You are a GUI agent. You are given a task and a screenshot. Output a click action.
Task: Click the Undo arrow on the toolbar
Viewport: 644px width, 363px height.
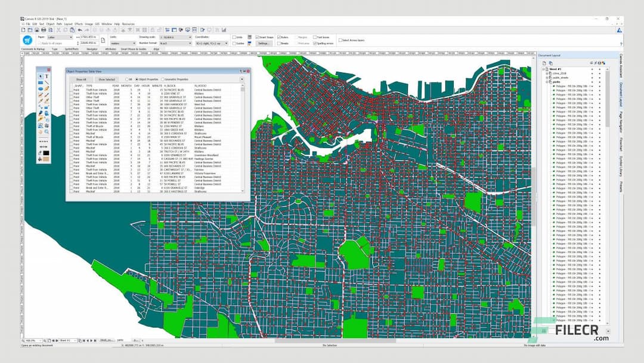tap(79, 30)
